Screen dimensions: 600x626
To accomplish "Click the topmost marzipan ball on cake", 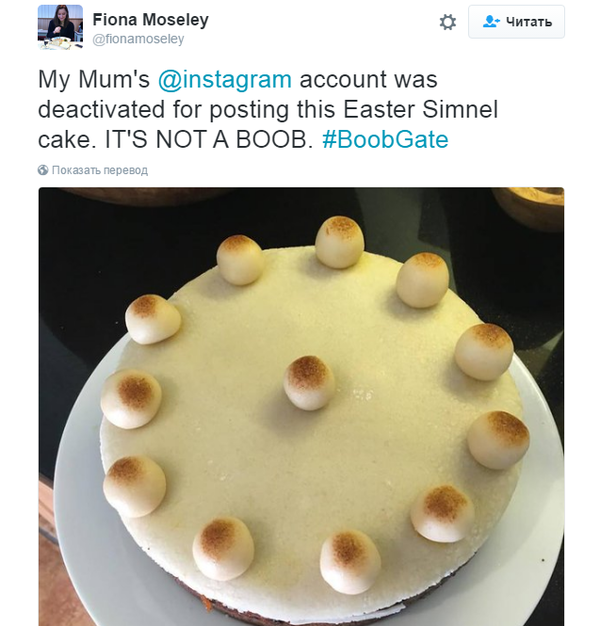I will [339, 241].
